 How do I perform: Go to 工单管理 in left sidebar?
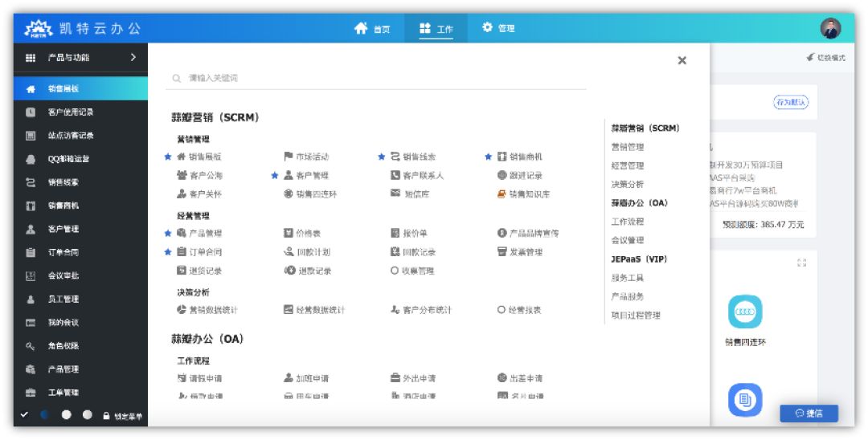(x=81, y=393)
